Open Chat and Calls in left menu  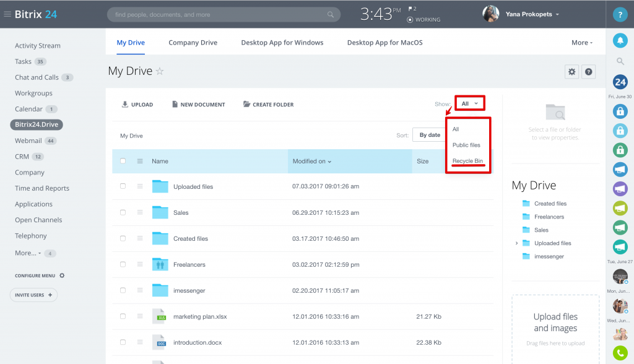pos(37,77)
